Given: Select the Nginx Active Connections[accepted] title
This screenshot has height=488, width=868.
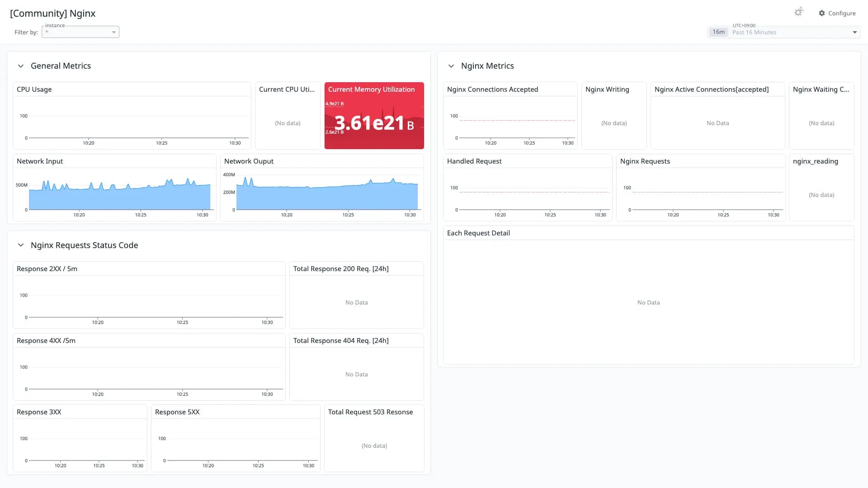Looking at the screenshot, I should coord(712,89).
